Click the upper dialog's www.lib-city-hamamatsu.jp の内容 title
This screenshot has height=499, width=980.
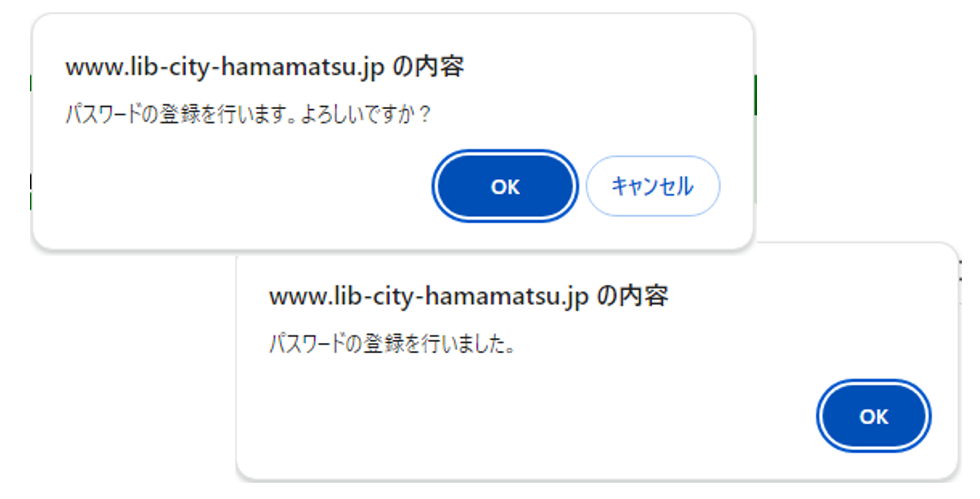(265, 68)
